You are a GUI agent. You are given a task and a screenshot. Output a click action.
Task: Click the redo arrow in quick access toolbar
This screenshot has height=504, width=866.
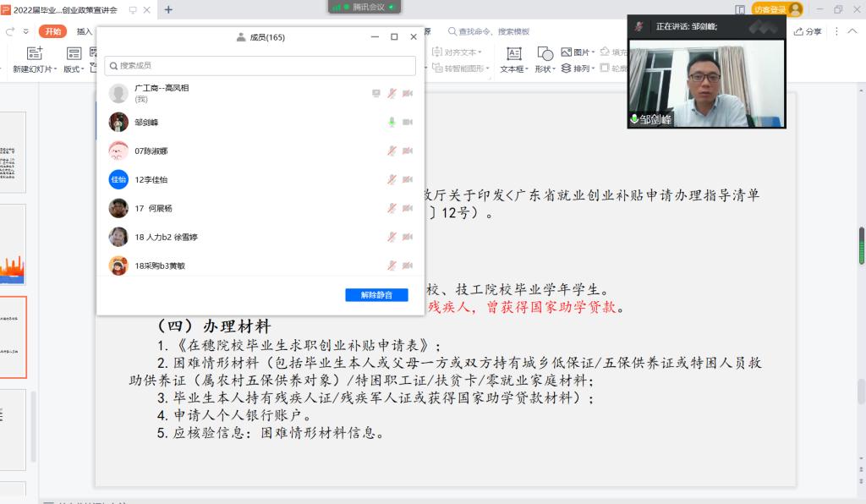[x=12, y=31]
